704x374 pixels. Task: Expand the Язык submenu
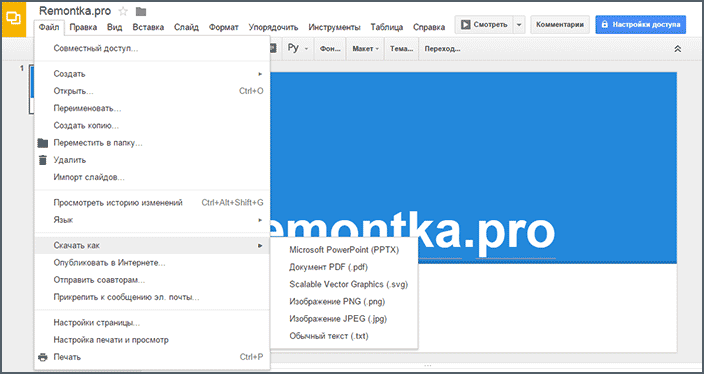point(152,220)
